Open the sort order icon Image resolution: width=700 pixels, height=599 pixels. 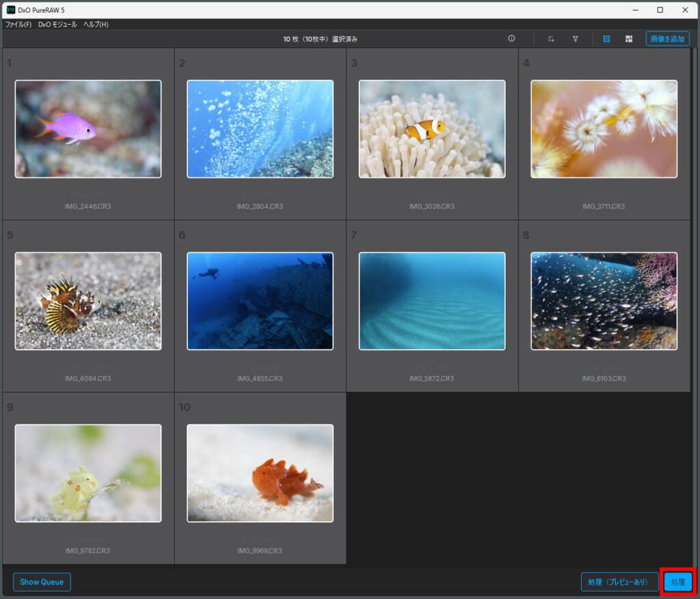click(x=551, y=39)
